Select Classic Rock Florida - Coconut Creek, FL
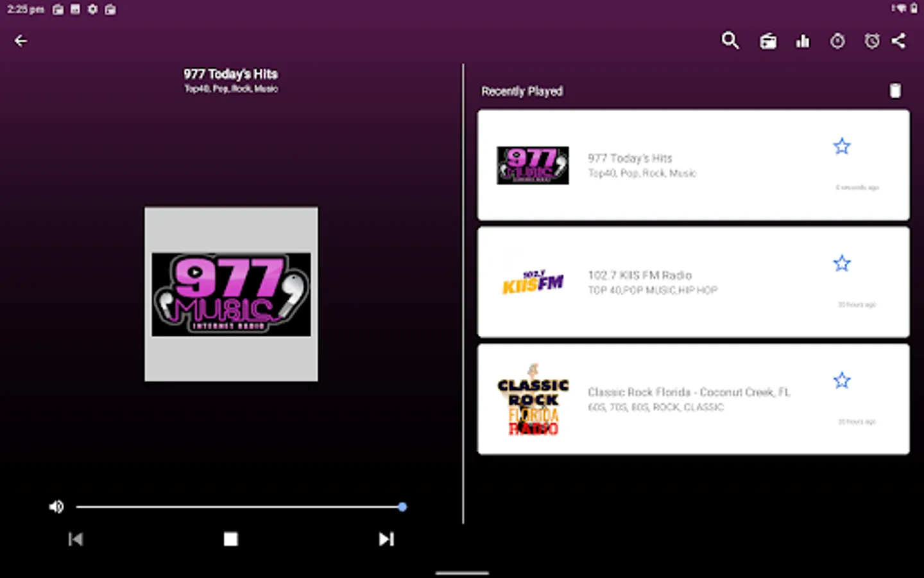Screen dimensions: 924x578 pos(689,392)
